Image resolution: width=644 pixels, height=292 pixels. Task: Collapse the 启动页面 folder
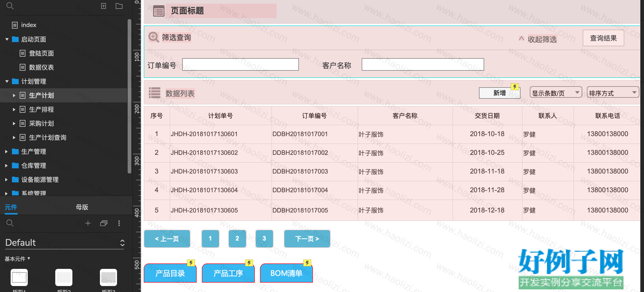7,39
